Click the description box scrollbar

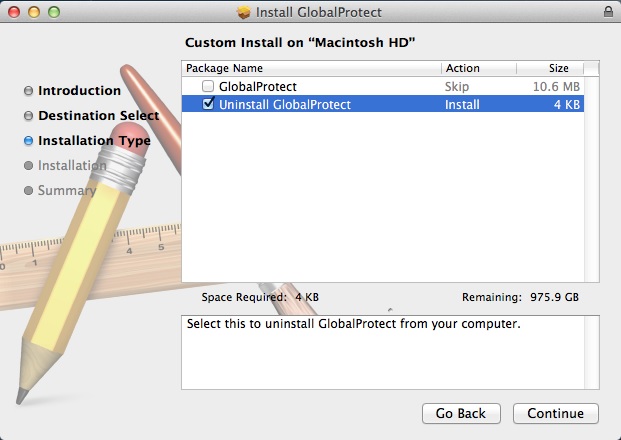pos(592,352)
